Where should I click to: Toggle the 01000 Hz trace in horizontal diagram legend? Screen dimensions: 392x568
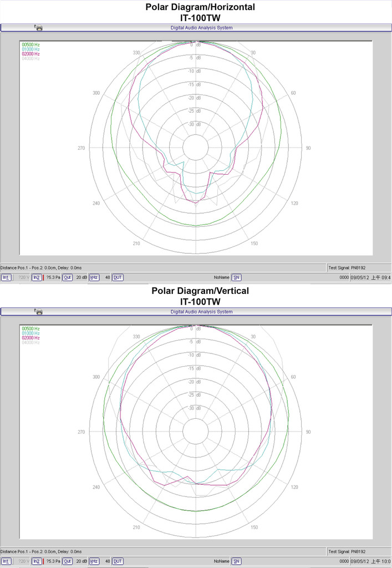(30, 49)
